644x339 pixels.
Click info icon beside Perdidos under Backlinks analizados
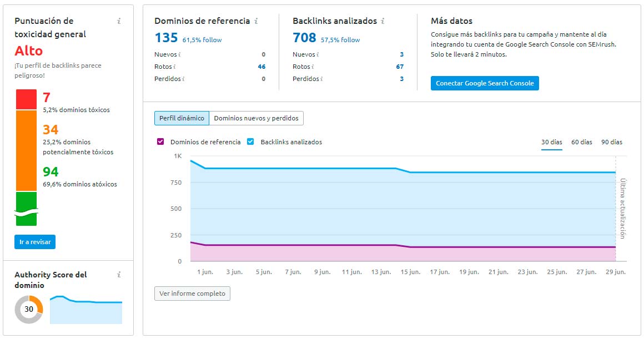(x=321, y=79)
